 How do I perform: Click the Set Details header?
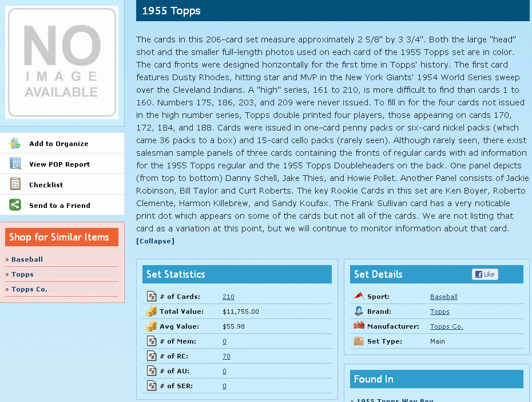coord(436,274)
